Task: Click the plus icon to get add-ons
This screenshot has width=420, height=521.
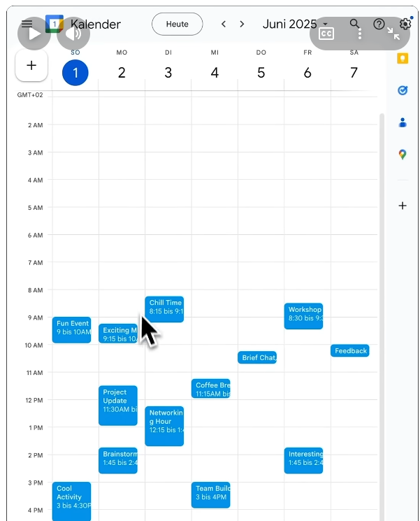Action: pyautogui.click(x=402, y=206)
